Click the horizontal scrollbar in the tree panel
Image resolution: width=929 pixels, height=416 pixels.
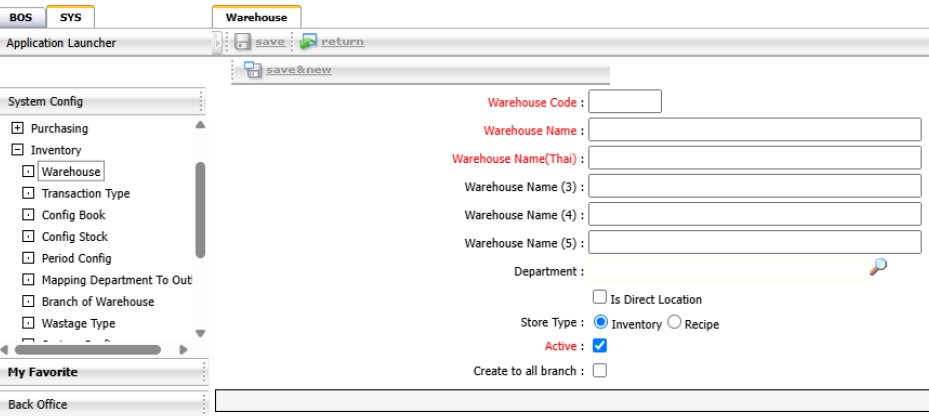click(x=87, y=349)
